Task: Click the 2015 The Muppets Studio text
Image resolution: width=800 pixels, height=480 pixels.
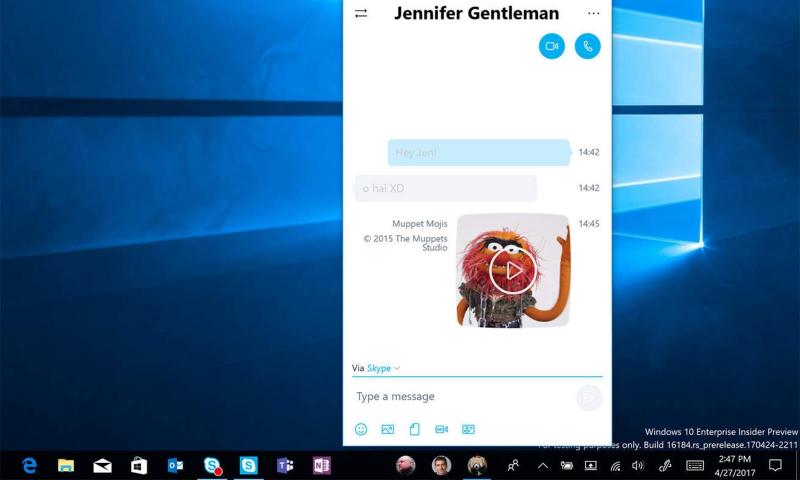Action: click(x=406, y=243)
